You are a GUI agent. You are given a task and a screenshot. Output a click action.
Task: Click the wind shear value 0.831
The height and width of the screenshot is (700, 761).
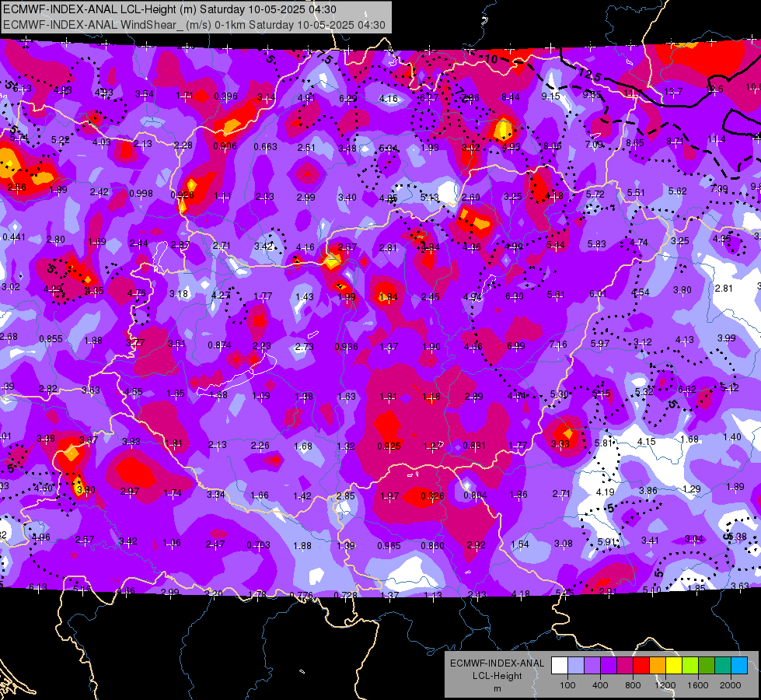click(x=474, y=445)
